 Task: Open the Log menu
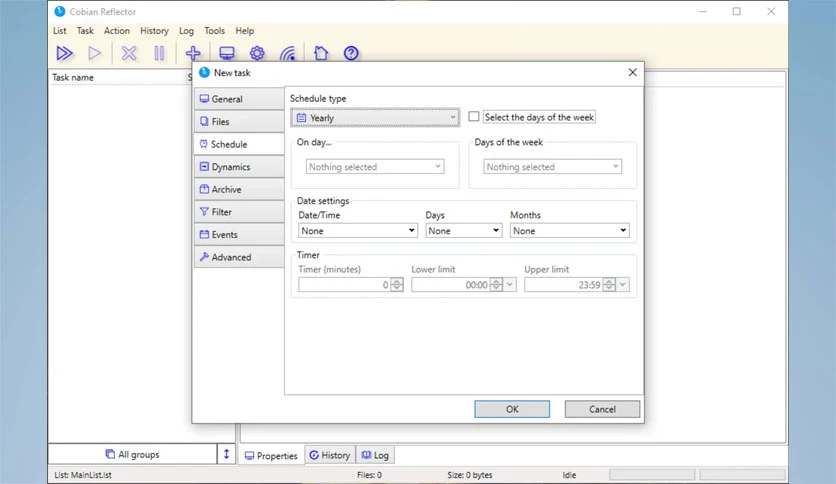[186, 31]
